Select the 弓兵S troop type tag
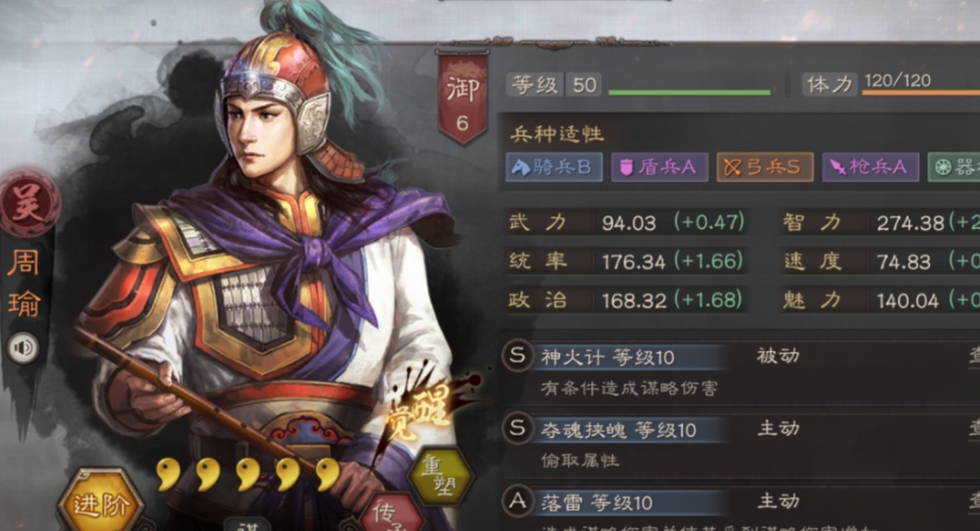This screenshot has width=980, height=531. click(x=765, y=166)
